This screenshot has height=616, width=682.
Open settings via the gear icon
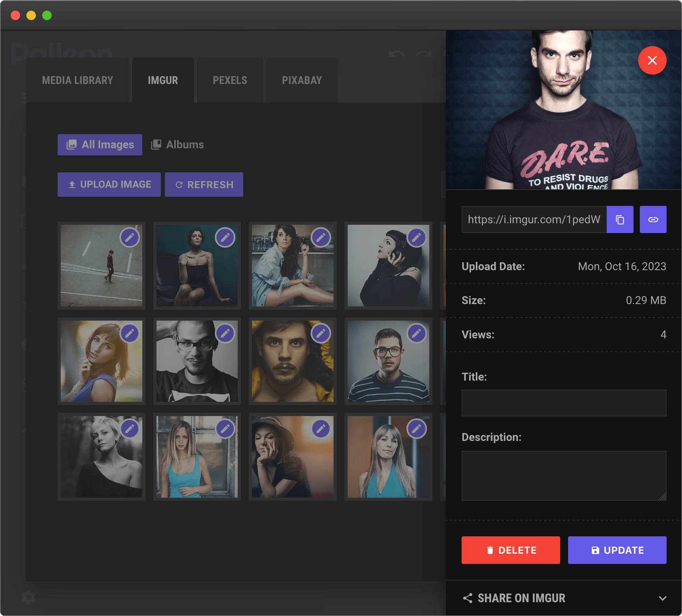[x=28, y=597]
